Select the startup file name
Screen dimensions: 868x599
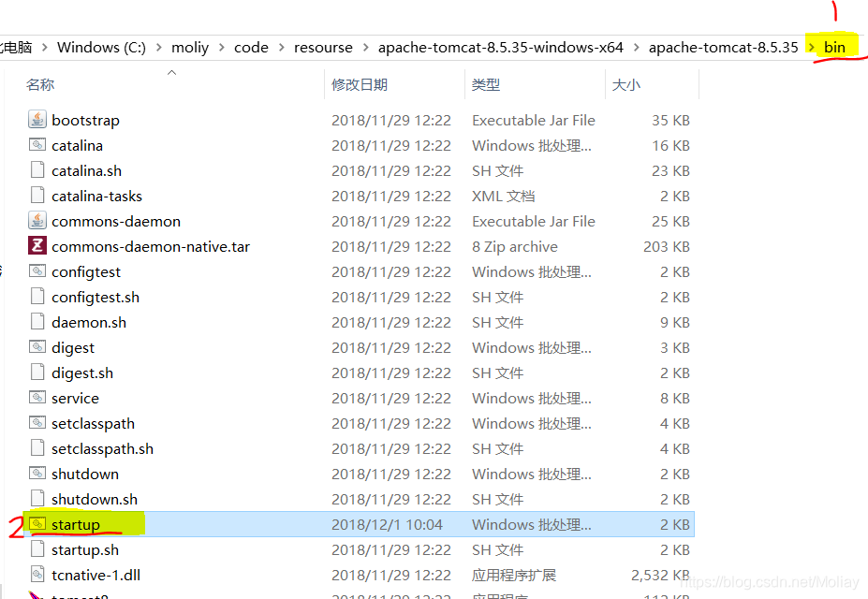[76, 524]
